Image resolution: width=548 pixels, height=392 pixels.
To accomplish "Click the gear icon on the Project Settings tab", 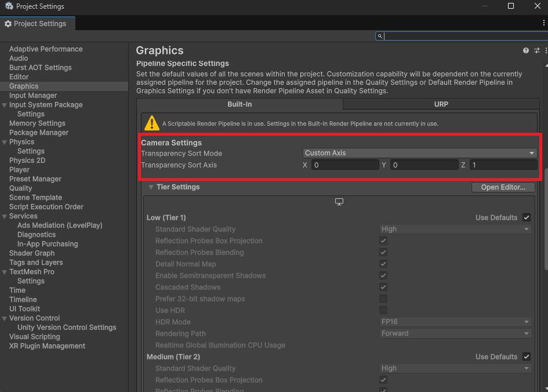I will pyautogui.click(x=8, y=24).
